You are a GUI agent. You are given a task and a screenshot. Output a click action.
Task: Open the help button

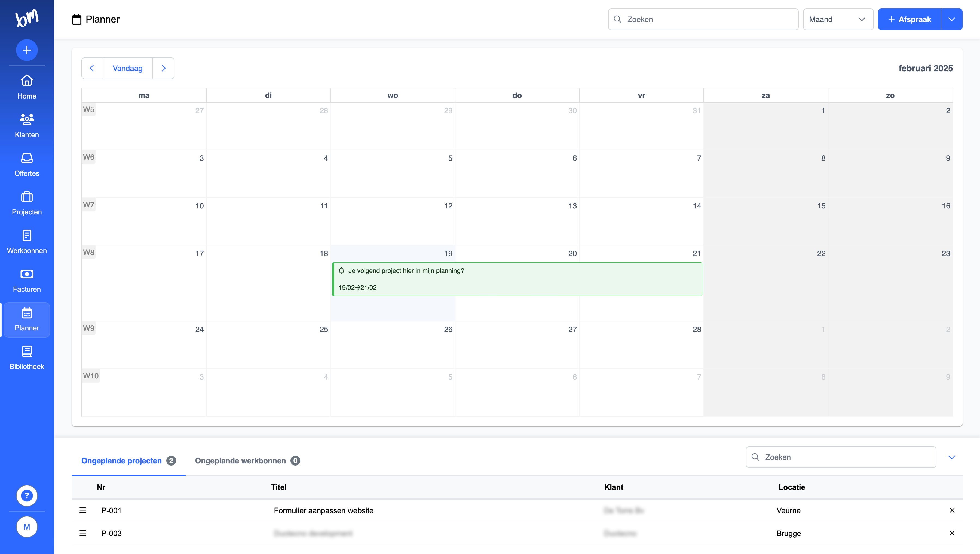tap(27, 495)
